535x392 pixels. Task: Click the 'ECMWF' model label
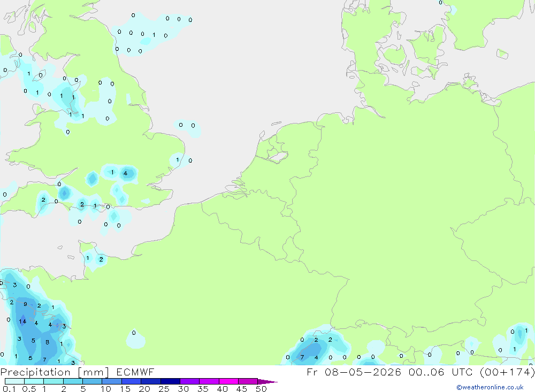click(x=135, y=372)
